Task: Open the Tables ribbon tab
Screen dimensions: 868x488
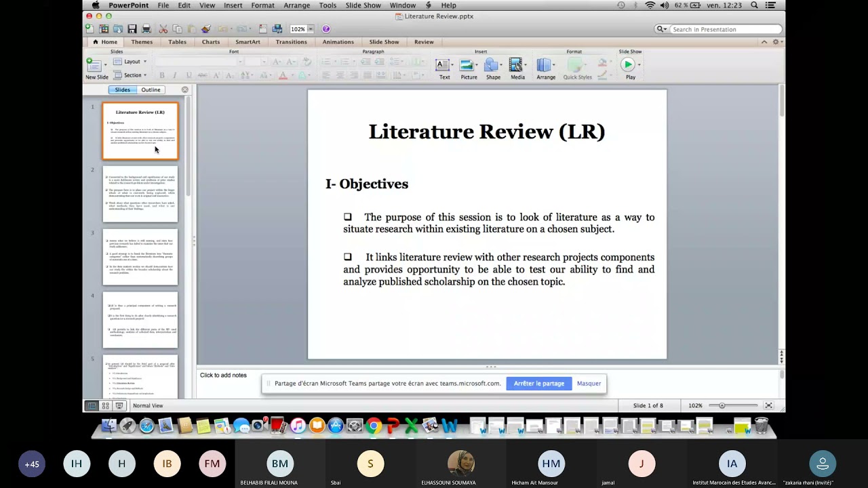Action: (177, 42)
